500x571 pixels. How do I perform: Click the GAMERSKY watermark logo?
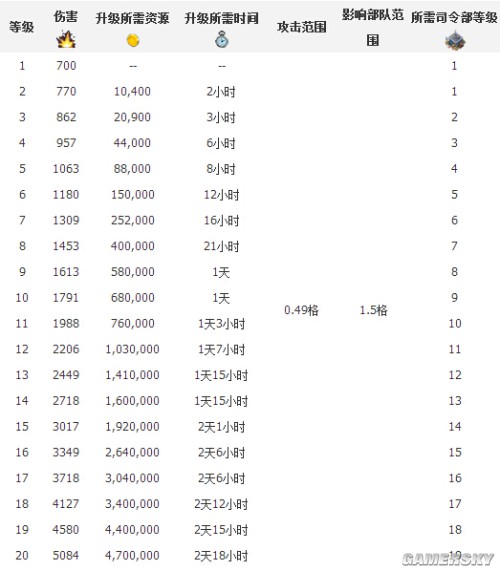(x=448, y=559)
